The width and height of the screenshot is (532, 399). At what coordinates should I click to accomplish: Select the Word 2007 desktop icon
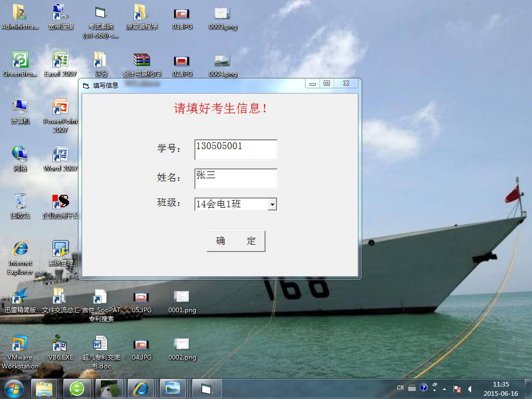[60, 155]
